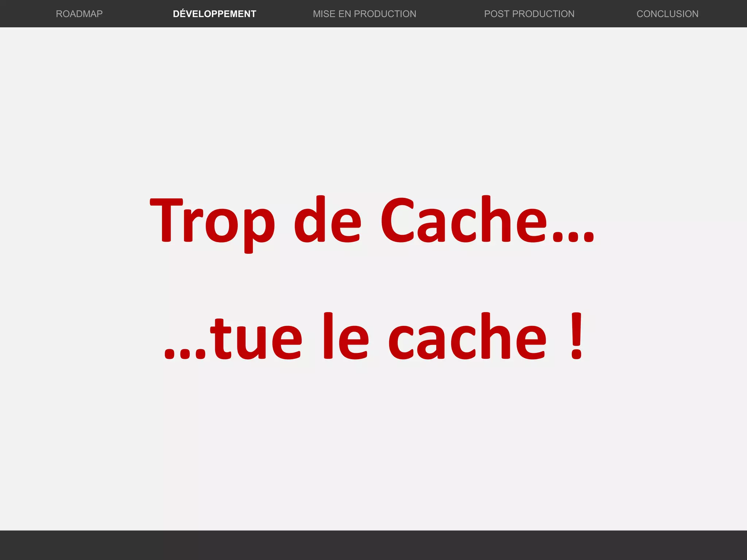Go to MISE EN PRODUCTION tab

[364, 14]
